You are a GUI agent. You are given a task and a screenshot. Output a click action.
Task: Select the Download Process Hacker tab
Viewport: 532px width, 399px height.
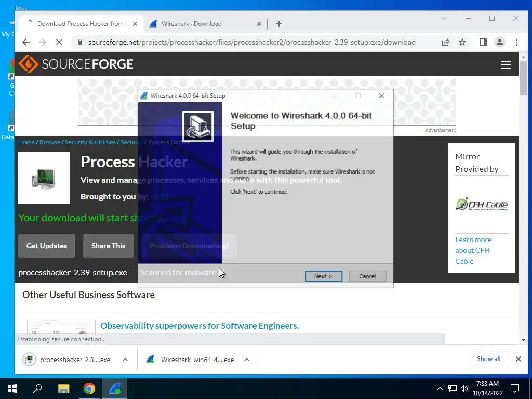point(79,24)
